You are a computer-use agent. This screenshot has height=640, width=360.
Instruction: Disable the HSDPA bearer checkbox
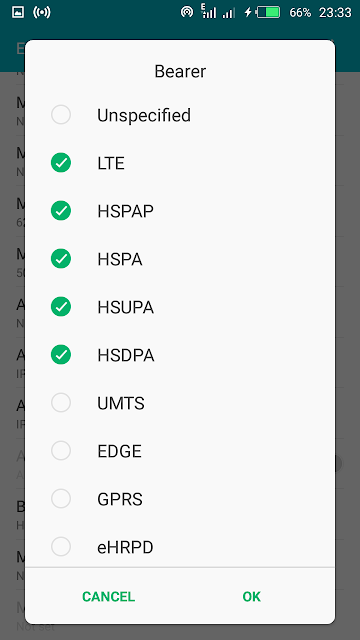point(180,355)
